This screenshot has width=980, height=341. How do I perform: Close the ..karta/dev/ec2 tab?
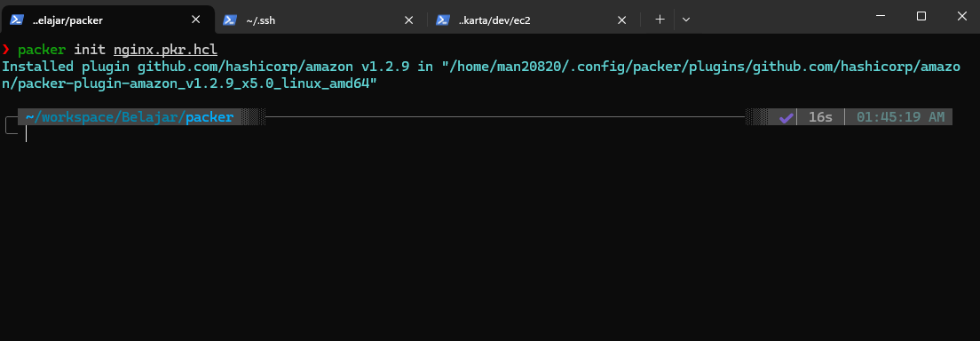(622, 20)
